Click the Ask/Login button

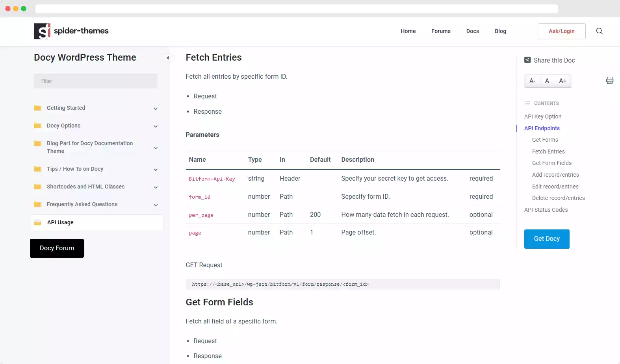pos(562,31)
